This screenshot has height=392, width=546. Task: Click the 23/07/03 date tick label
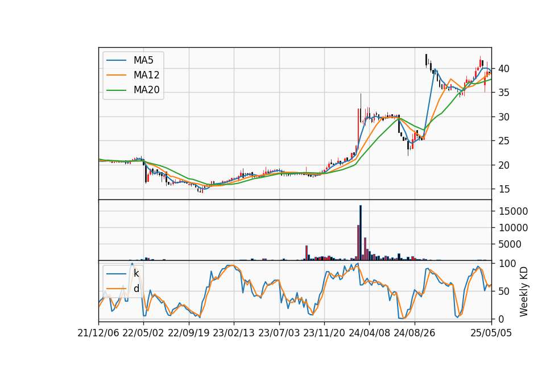click(279, 333)
